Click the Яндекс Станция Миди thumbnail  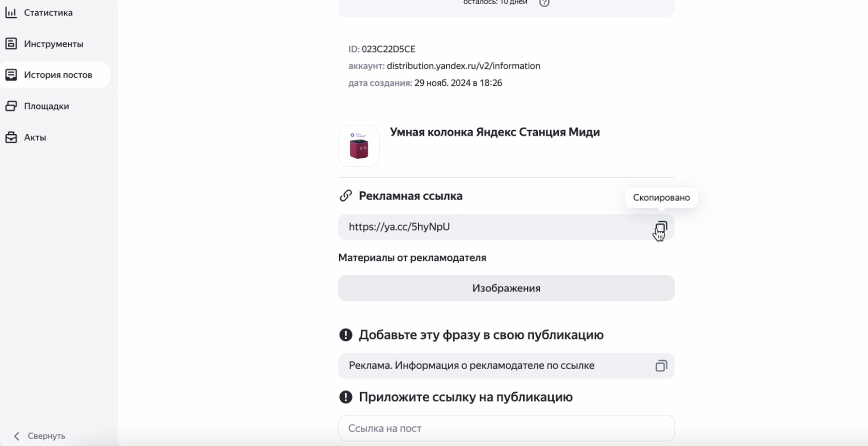(x=359, y=146)
